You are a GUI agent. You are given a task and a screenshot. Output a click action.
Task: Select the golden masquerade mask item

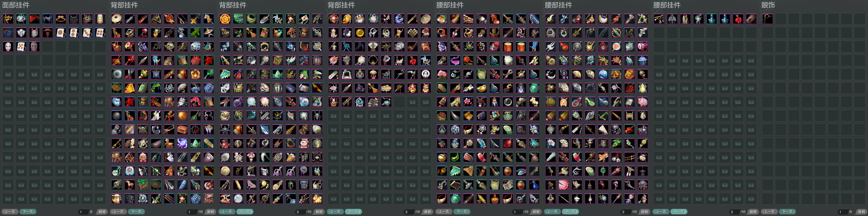coord(8,19)
